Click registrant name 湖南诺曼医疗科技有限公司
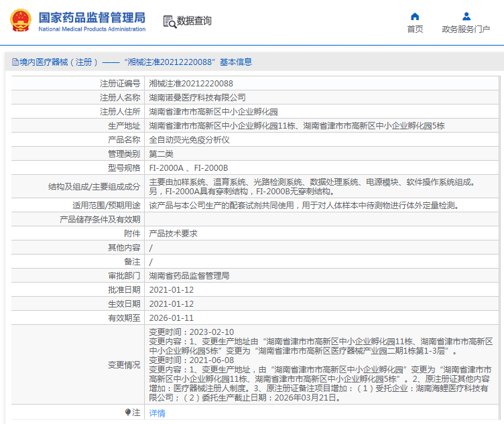 tap(197, 98)
